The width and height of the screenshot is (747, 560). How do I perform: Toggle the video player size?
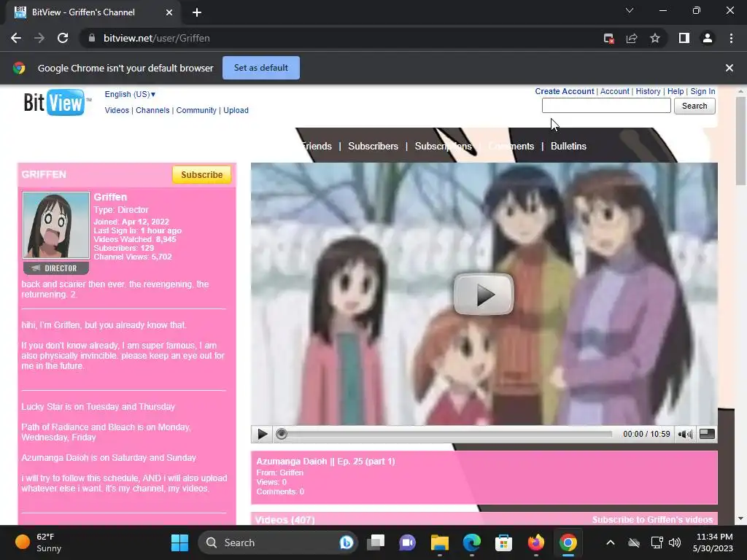[707, 434]
